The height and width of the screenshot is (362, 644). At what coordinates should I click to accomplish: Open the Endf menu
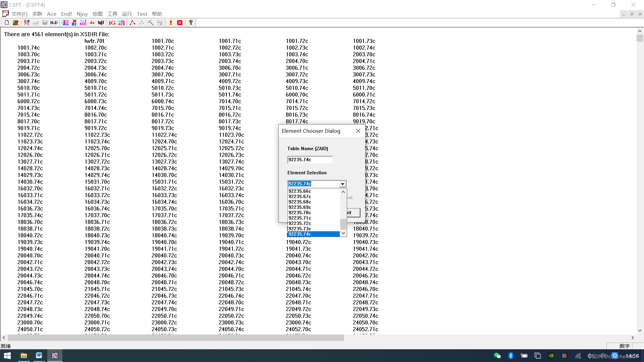click(66, 14)
